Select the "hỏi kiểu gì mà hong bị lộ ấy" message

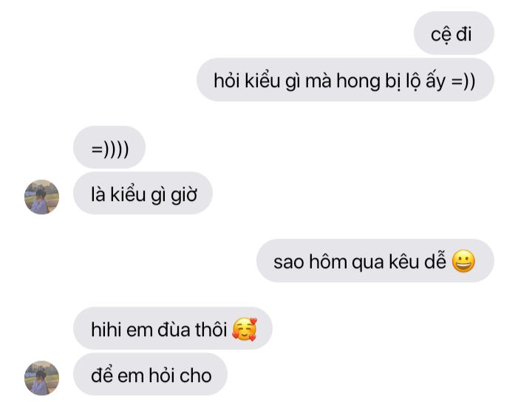(x=345, y=80)
